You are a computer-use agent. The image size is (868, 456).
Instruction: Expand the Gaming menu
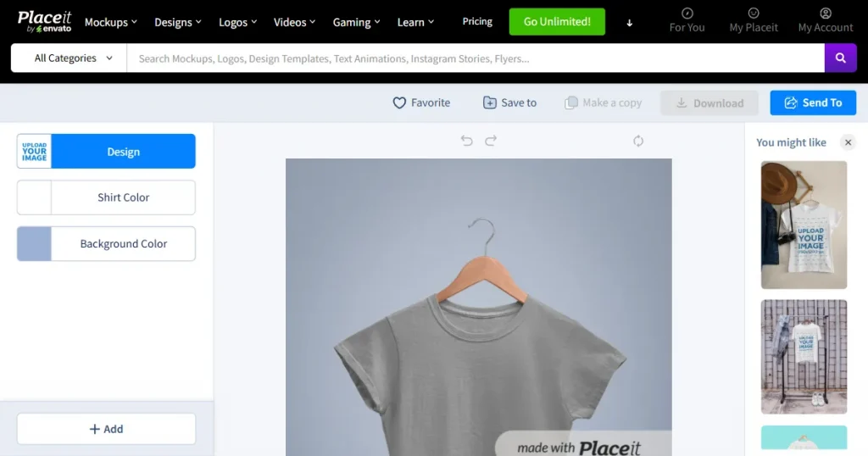pos(356,22)
